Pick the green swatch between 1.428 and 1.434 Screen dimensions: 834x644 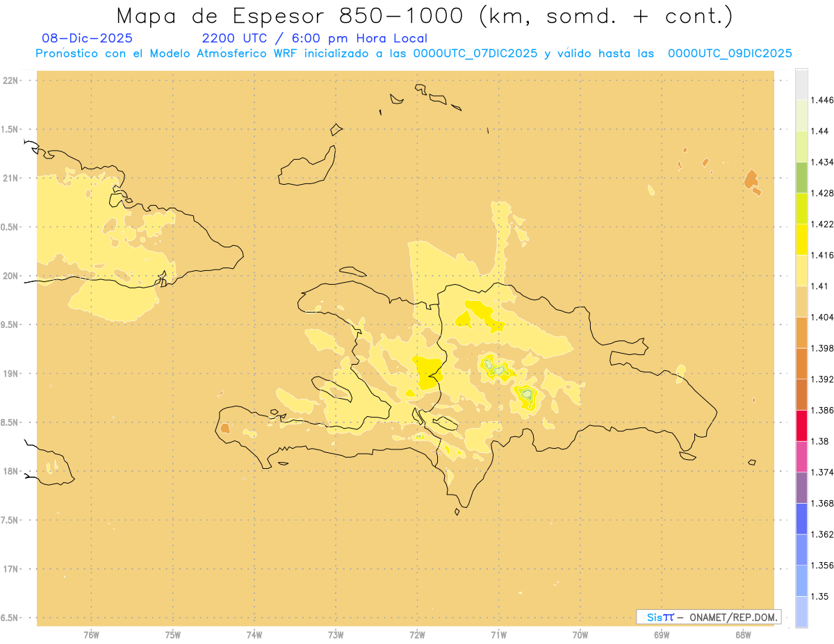point(801,177)
